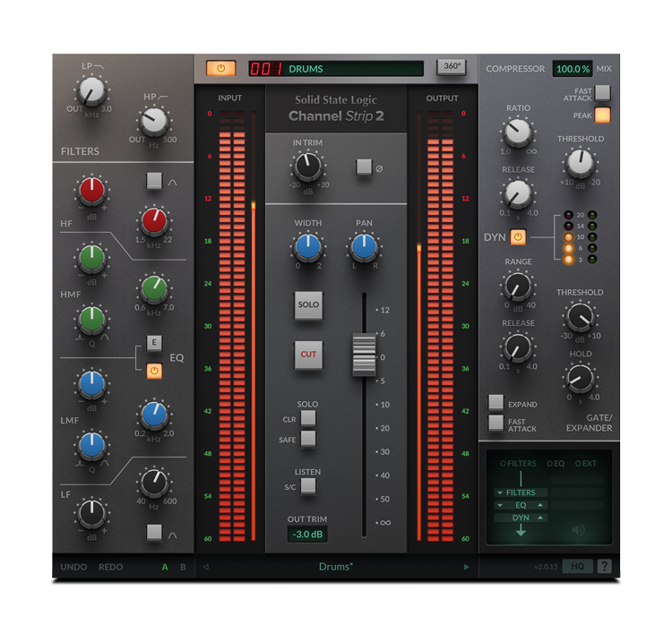Click the sidechain listen speaker icon
This screenshot has width=672, height=633.
tap(578, 530)
